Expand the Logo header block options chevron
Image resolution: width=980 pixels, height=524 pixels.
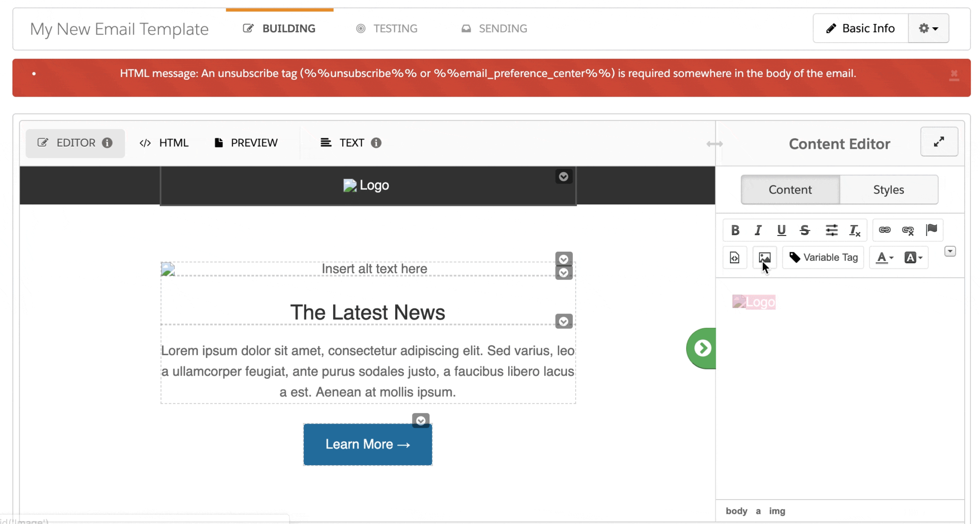pyautogui.click(x=563, y=177)
